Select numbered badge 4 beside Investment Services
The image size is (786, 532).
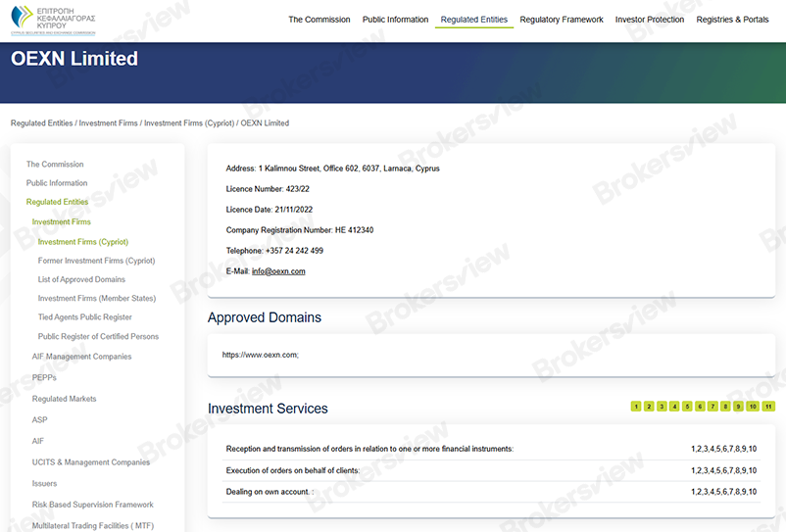pyautogui.click(x=674, y=407)
